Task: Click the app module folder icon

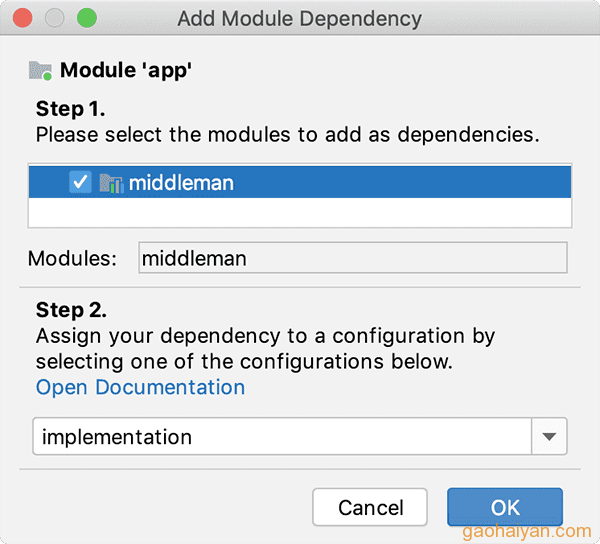Action: (40, 71)
